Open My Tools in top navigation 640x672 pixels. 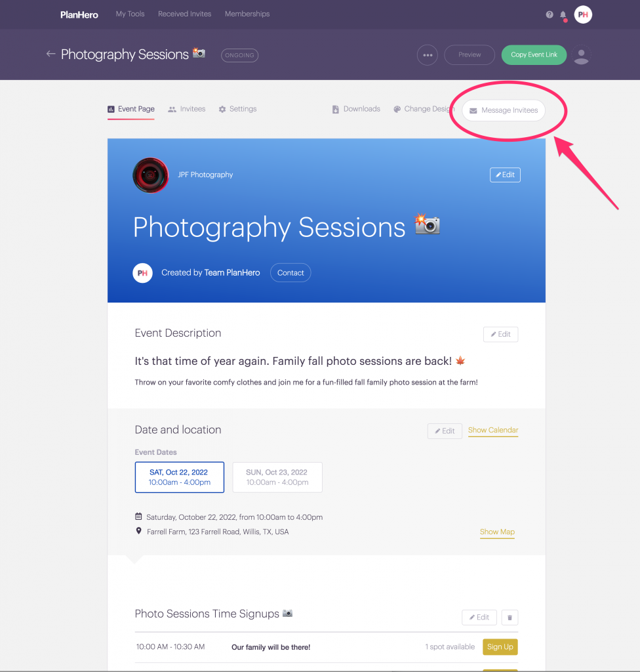pos(130,14)
